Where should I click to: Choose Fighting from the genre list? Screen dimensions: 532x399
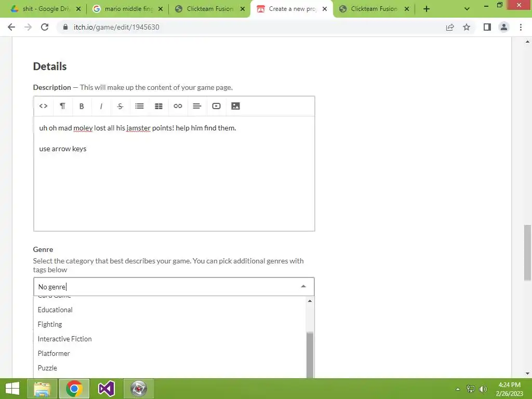(x=170, y=324)
